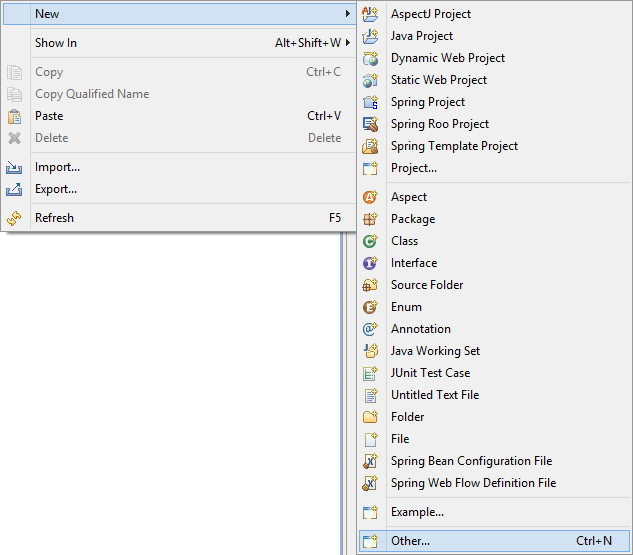Click the yellow Refresh arrows icon
Screen dimensions: 633x555
click(14, 218)
